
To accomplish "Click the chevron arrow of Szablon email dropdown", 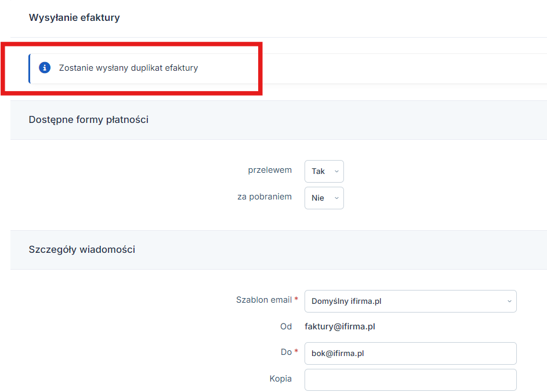I will coord(509,302).
